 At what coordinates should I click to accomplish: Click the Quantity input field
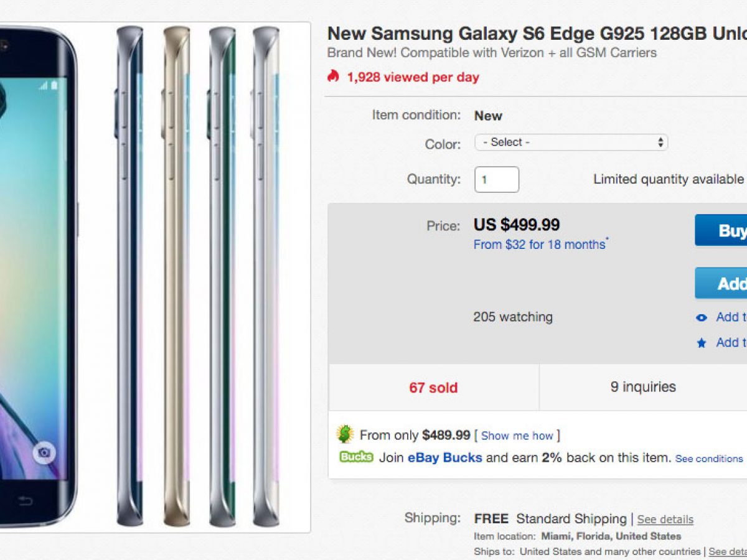pos(496,180)
